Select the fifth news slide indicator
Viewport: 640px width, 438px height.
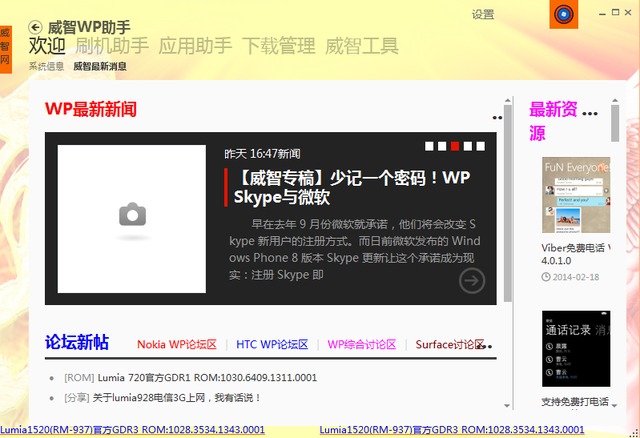[x=481, y=146]
